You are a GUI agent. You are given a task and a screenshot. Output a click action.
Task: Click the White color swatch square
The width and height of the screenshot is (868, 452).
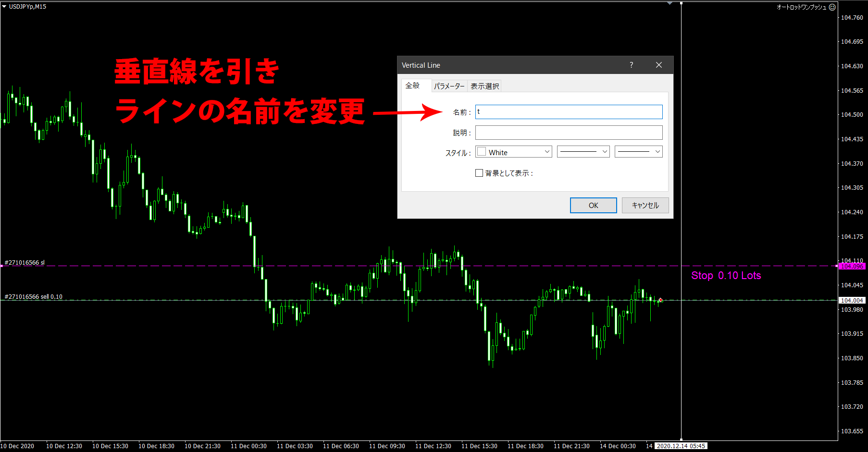pyautogui.click(x=482, y=151)
